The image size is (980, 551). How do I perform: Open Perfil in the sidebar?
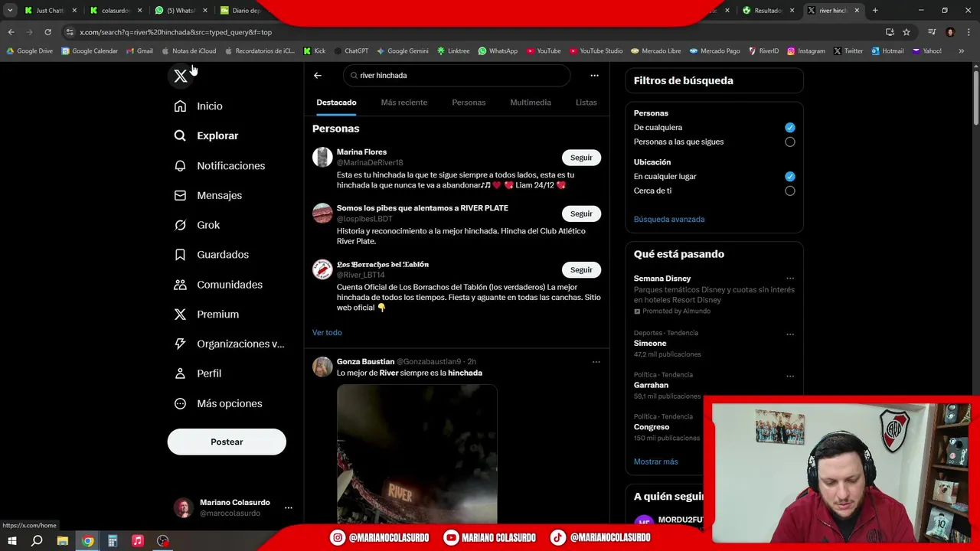coord(198,373)
